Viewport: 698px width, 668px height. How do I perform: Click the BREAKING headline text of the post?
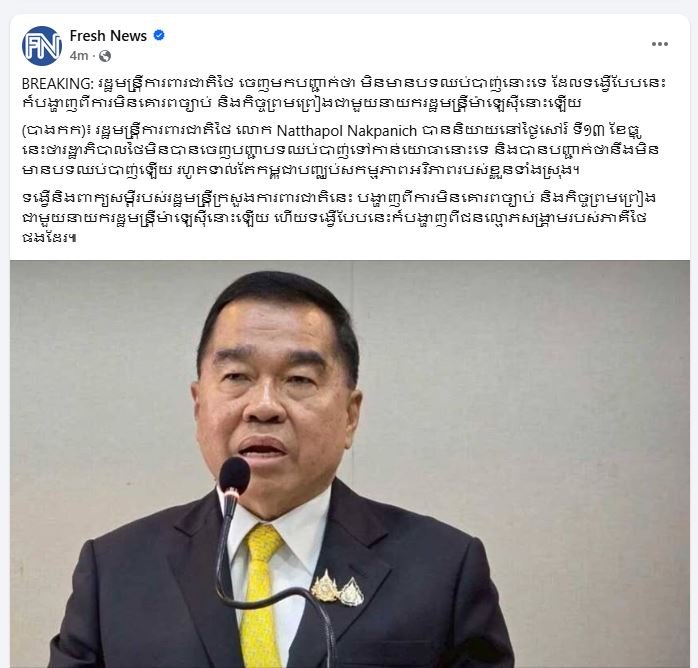pos(344,93)
